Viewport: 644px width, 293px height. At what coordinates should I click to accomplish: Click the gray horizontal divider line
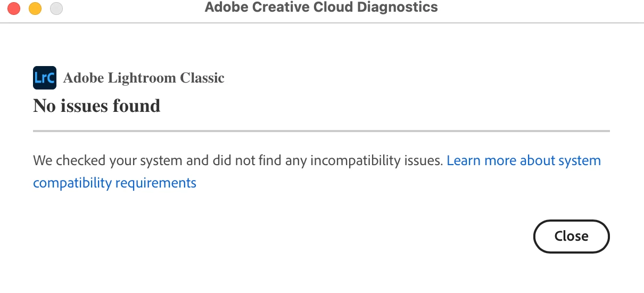point(321,131)
